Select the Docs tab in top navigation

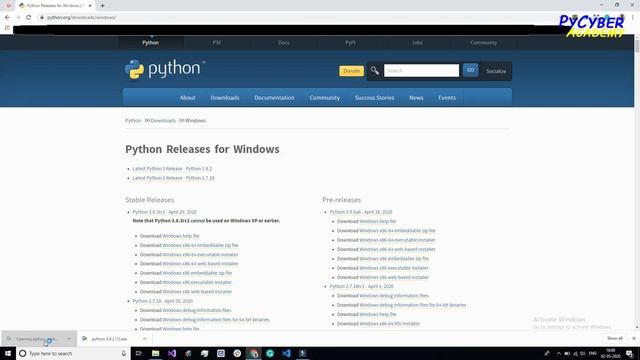284,42
